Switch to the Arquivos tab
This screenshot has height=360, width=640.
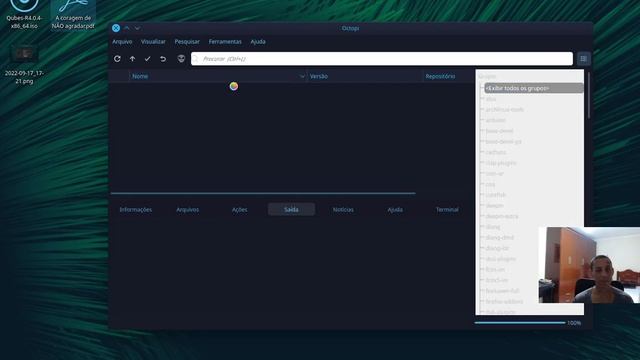[187, 209]
